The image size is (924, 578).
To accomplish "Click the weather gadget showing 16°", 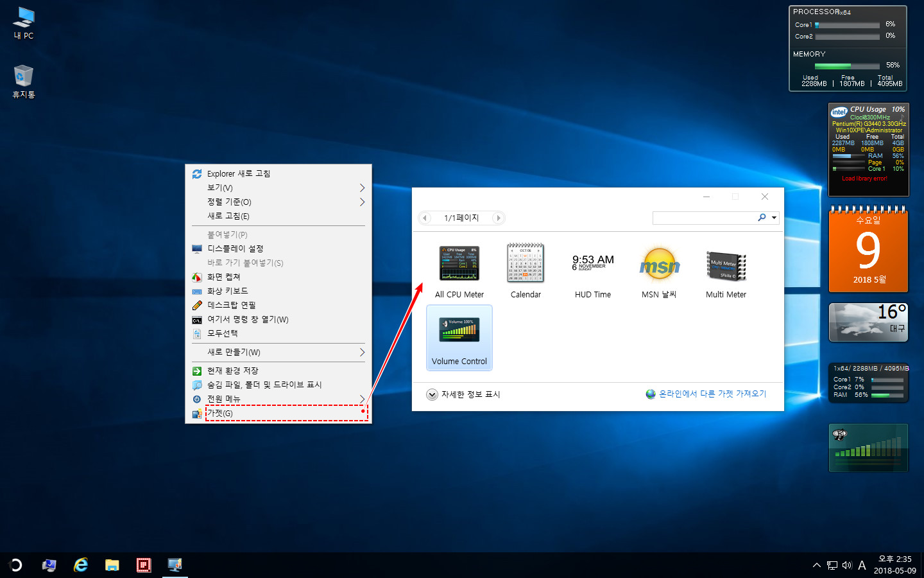I will pos(868,322).
